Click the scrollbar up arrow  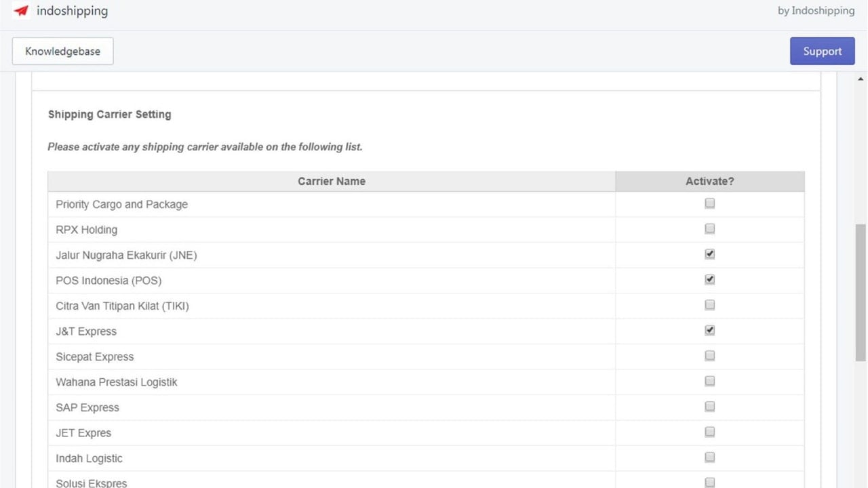click(x=861, y=79)
